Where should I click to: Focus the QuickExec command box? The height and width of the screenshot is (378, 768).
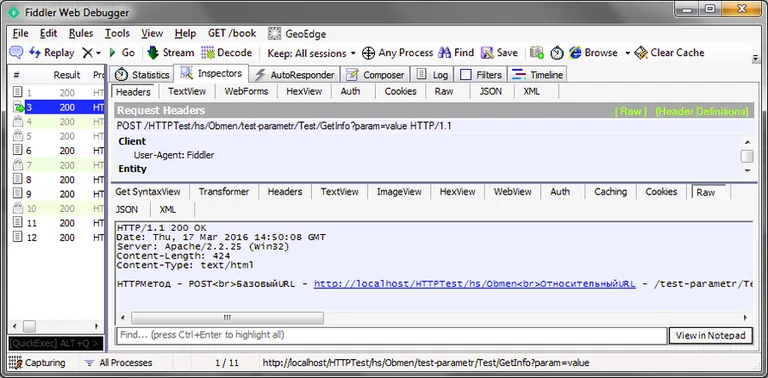click(x=56, y=343)
